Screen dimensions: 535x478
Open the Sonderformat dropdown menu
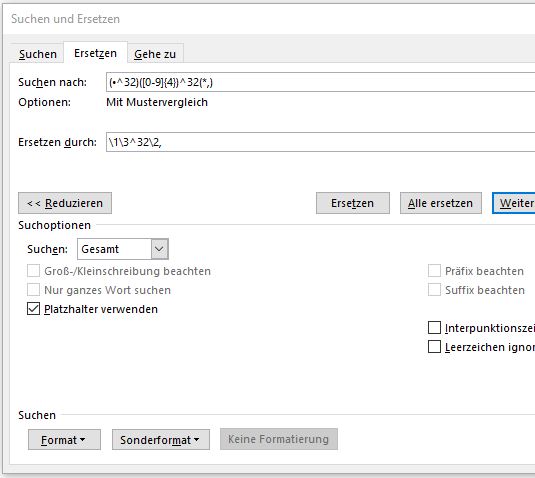tap(161, 440)
